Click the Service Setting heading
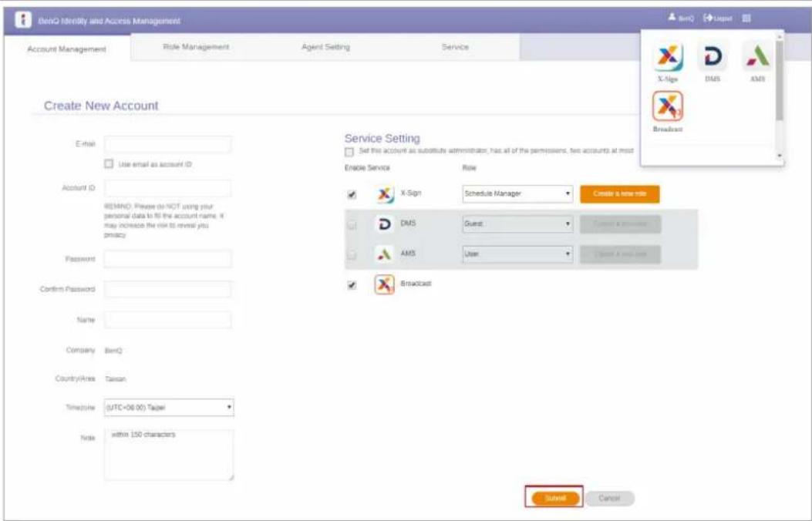812x521 pixels. pyautogui.click(x=382, y=138)
